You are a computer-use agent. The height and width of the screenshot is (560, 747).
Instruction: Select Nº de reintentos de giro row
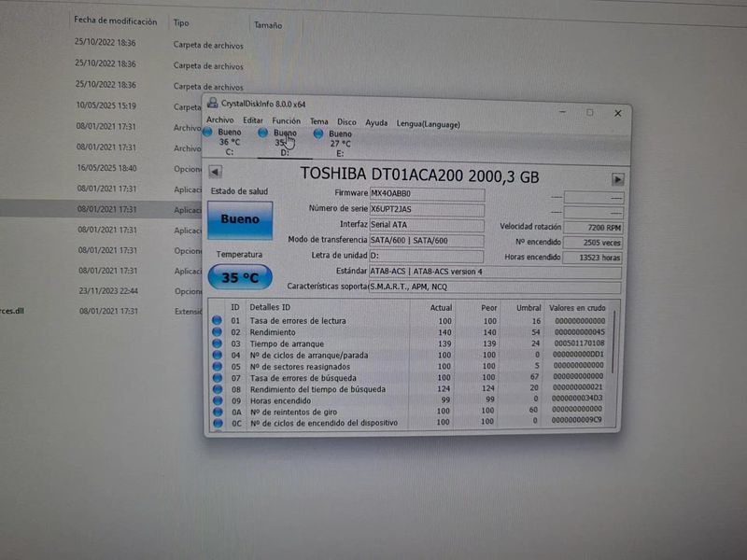point(410,411)
